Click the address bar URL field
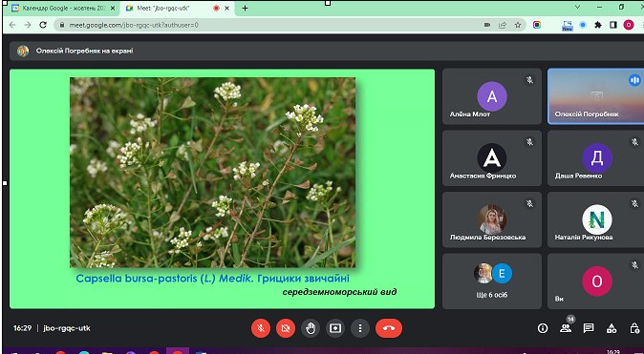The image size is (644, 354). 271,25
